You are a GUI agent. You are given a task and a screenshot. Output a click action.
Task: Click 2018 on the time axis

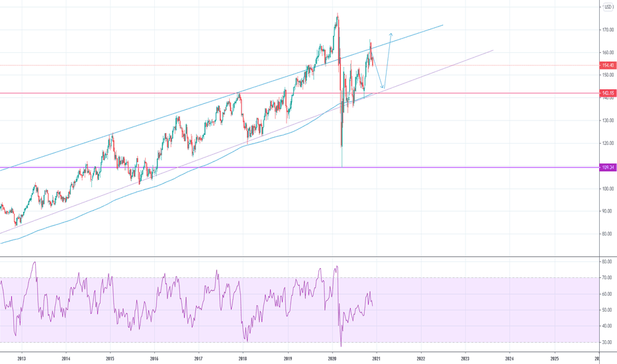click(x=243, y=359)
